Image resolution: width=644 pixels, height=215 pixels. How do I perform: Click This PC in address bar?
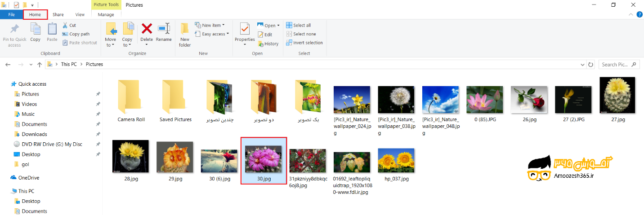(x=69, y=64)
